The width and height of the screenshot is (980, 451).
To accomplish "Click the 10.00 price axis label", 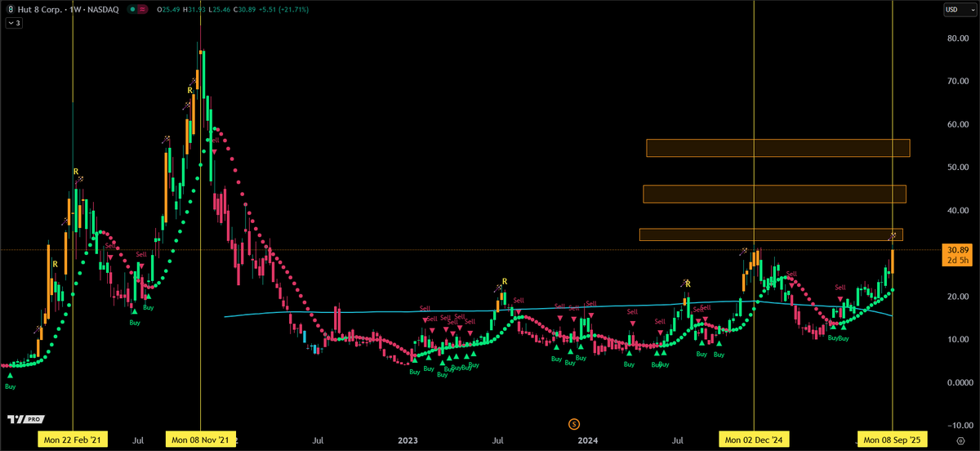I will click(x=957, y=339).
